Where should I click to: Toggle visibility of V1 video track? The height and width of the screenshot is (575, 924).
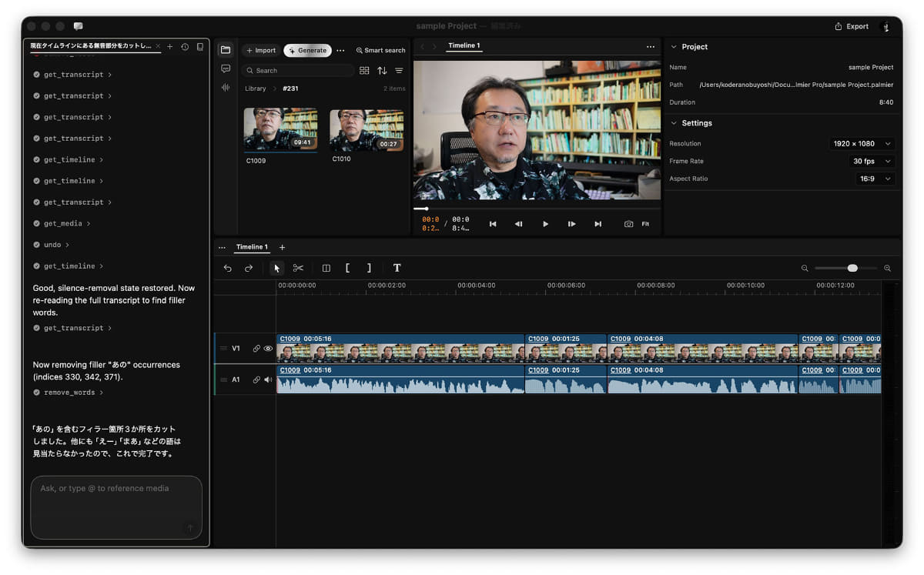(x=269, y=349)
